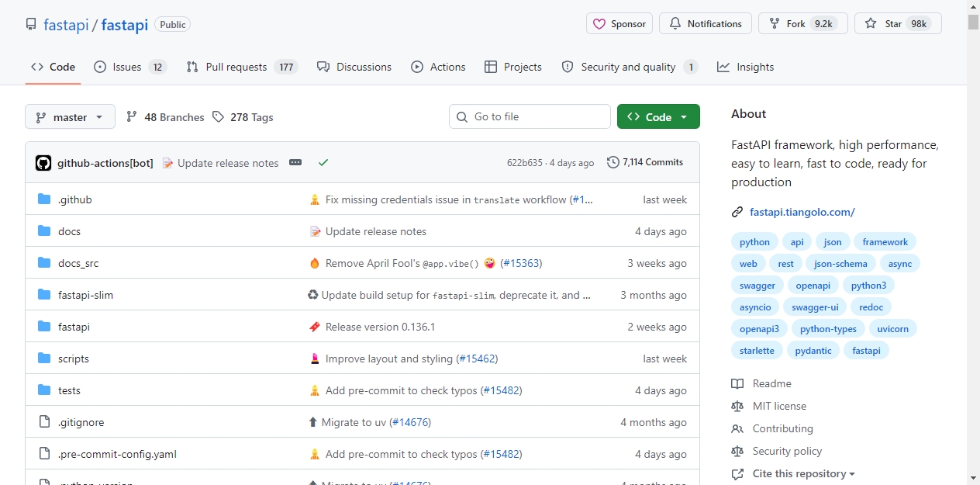This screenshot has width=980, height=485.
Task: Click the history clock icon beside Commits
Action: (x=613, y=162)
